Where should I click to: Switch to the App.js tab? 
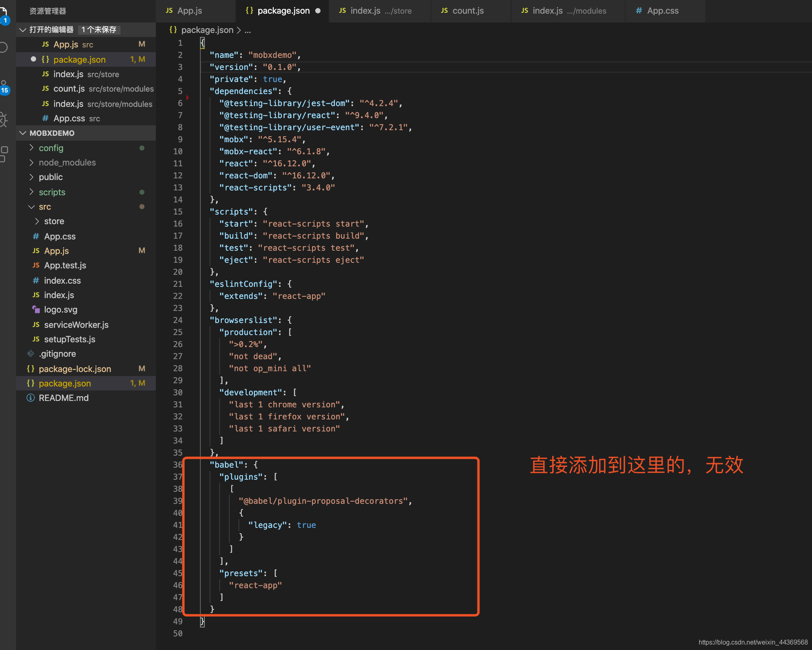point(196,11)
